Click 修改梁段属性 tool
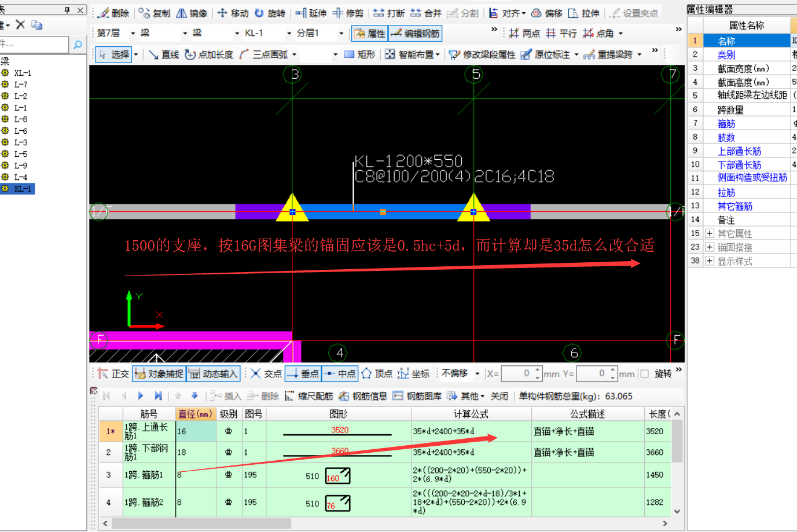Screen dimensions: 797x532 (482, 54)
